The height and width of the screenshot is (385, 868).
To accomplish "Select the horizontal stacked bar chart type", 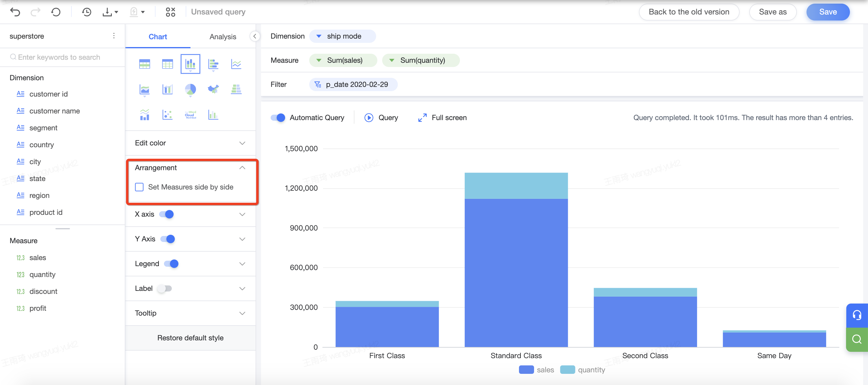I will pos(213,64).
